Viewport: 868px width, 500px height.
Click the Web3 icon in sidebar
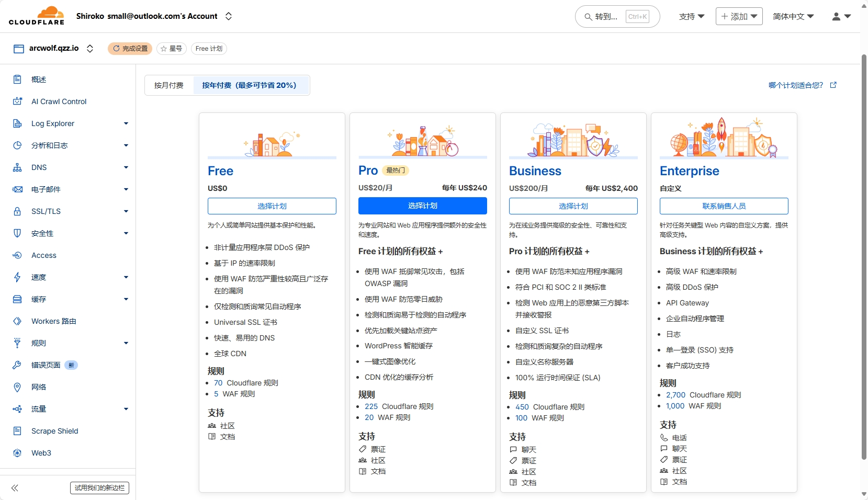pos(17,453)
